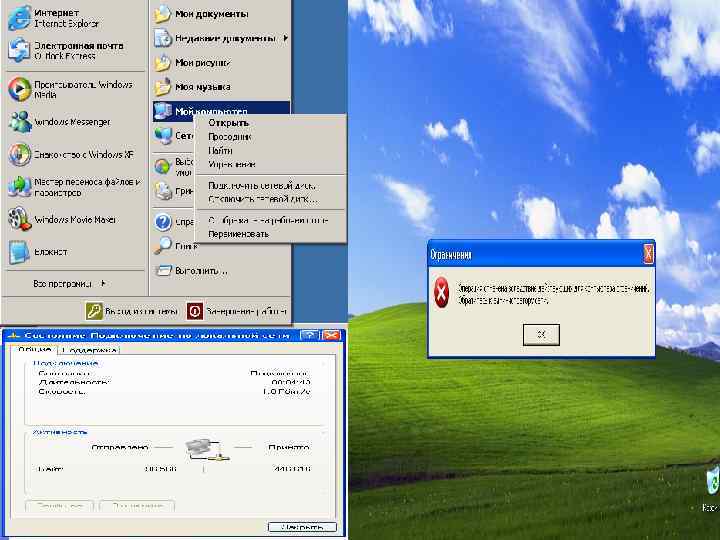Image resolution: width=720 pixels, height=540 pixels.
Task: Select Отображать на рабочем столе
Action: click(271, 220)
